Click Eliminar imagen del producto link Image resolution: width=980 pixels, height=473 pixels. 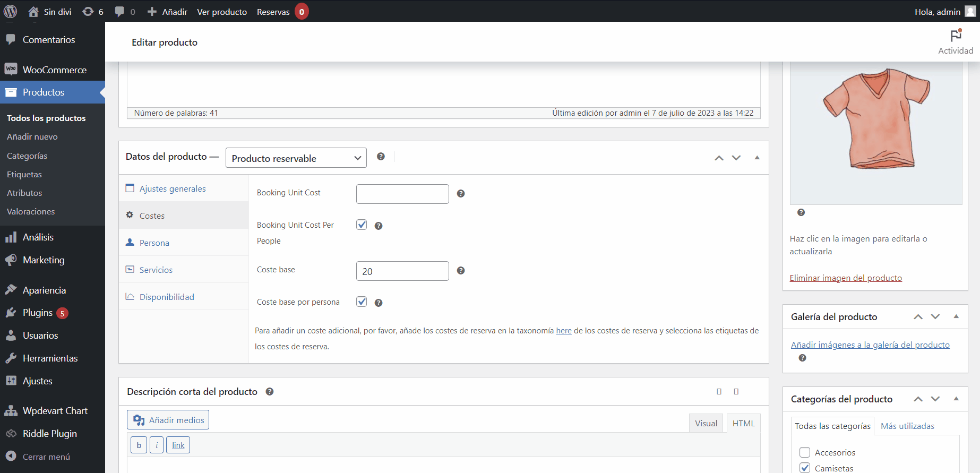pos(845,278)
